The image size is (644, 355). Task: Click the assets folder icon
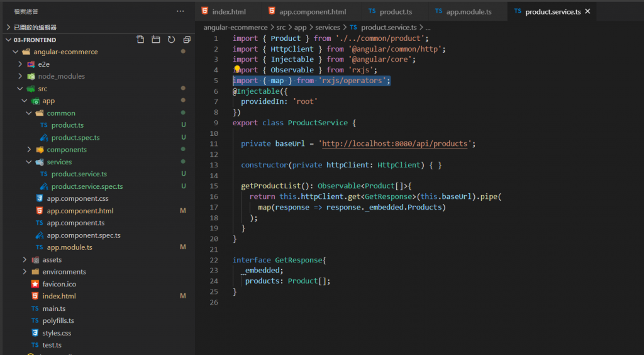(x=35, y=260)
